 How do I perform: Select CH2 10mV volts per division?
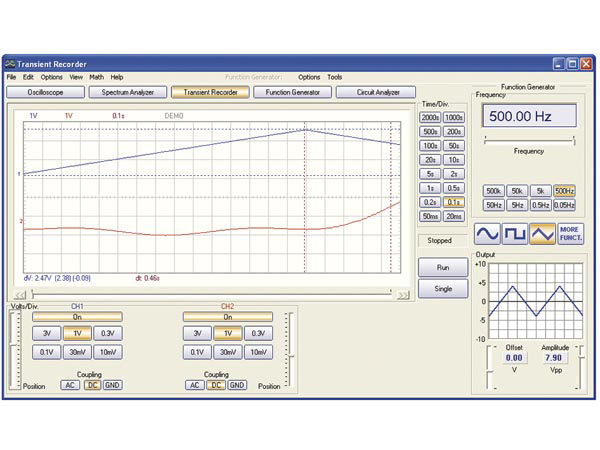pyautogui.click(x=258, y=352)
